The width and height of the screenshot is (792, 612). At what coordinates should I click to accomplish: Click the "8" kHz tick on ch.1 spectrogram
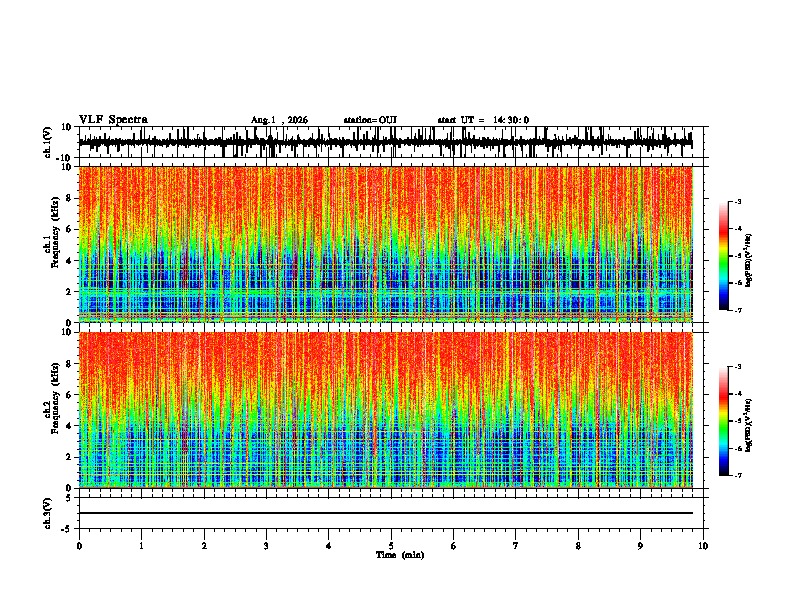click(x=70, y=198)
